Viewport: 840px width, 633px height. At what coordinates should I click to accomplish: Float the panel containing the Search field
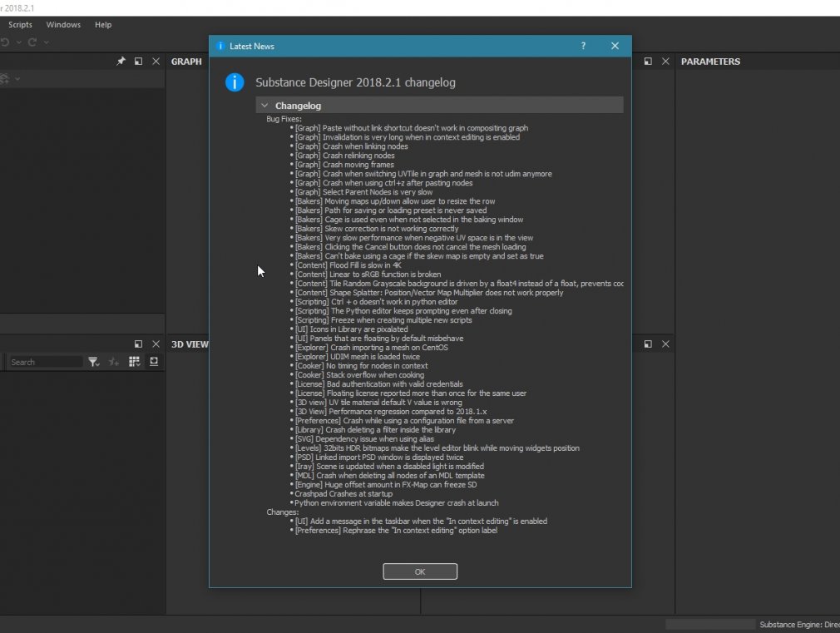click(138, 344)
